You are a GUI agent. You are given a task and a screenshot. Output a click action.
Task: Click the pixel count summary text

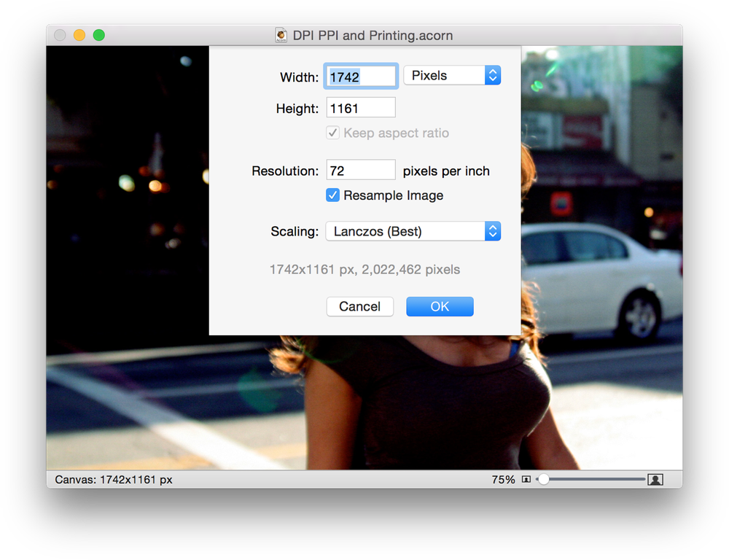(x=364, y=270)
